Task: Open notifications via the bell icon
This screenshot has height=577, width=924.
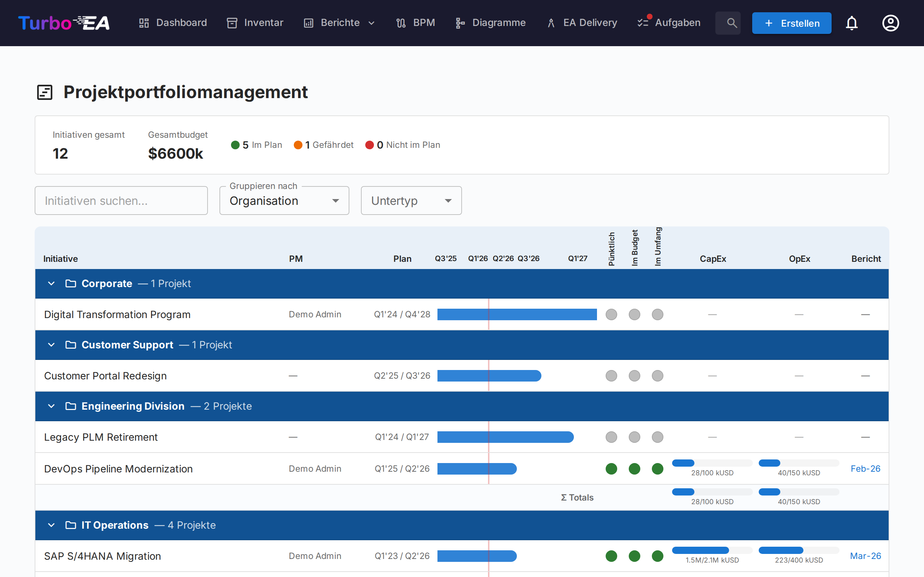Action: coord(852,23)
